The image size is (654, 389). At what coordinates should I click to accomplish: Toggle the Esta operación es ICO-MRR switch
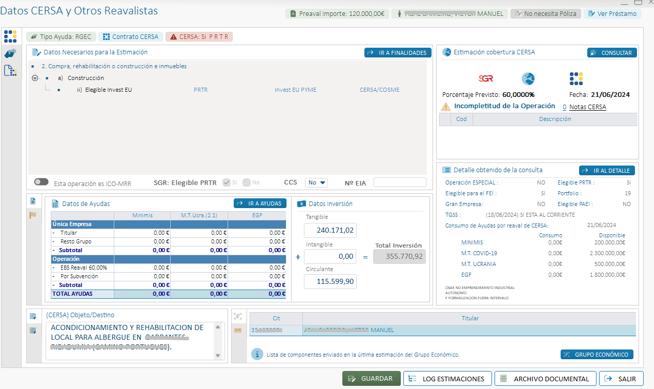(x=41, y=182)
